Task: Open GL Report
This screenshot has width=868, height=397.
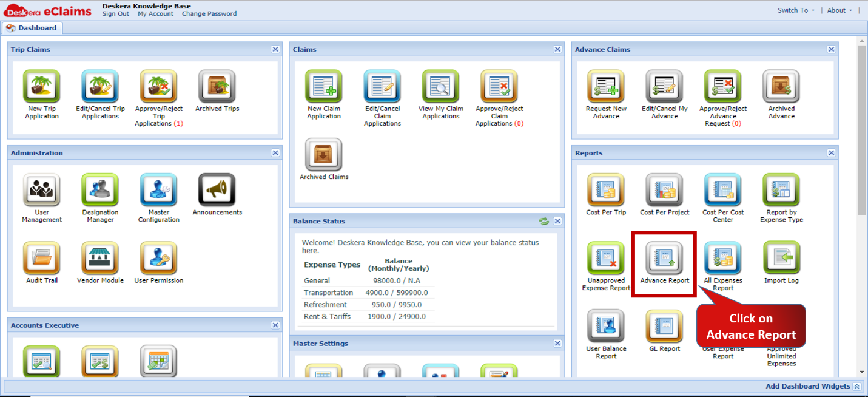Action: 664,326
